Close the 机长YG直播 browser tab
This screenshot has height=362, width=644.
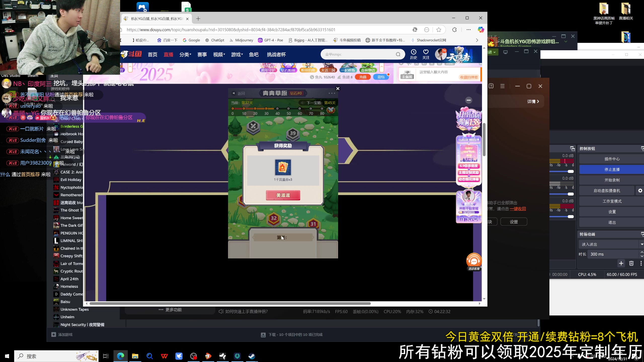187,19
